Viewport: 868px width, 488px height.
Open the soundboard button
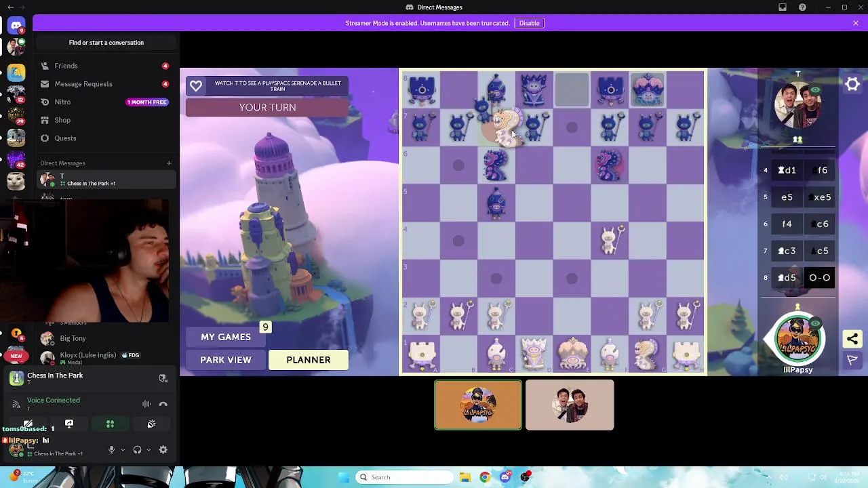[x=151, y=424]
